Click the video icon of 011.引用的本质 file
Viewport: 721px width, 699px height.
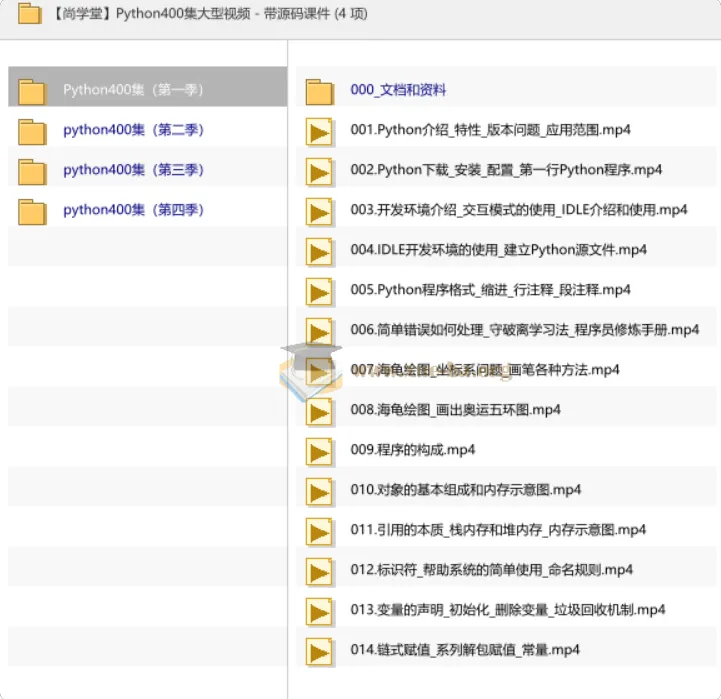click(320, 533)
